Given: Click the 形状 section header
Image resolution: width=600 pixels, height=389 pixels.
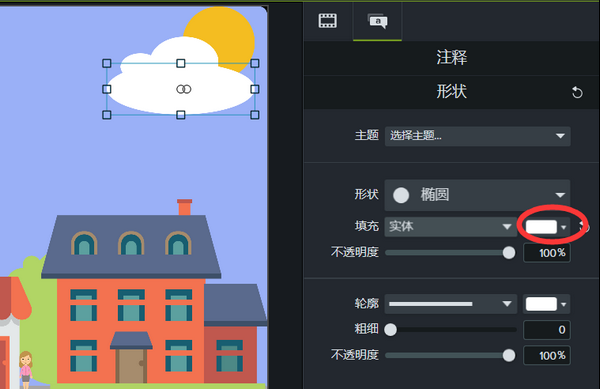Looking at the screenshot, I should pyautogui.click(x=452, y=92).
